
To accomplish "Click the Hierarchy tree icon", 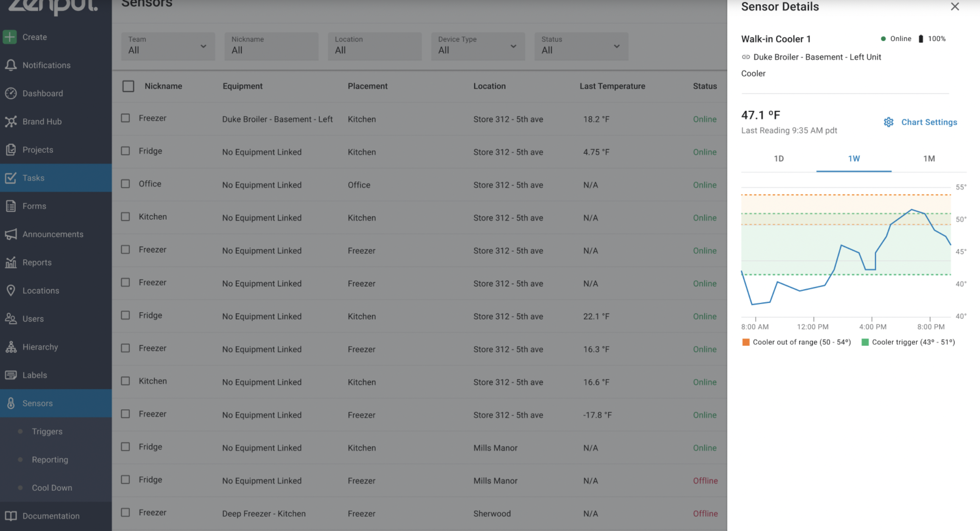I will pos(11,347).
